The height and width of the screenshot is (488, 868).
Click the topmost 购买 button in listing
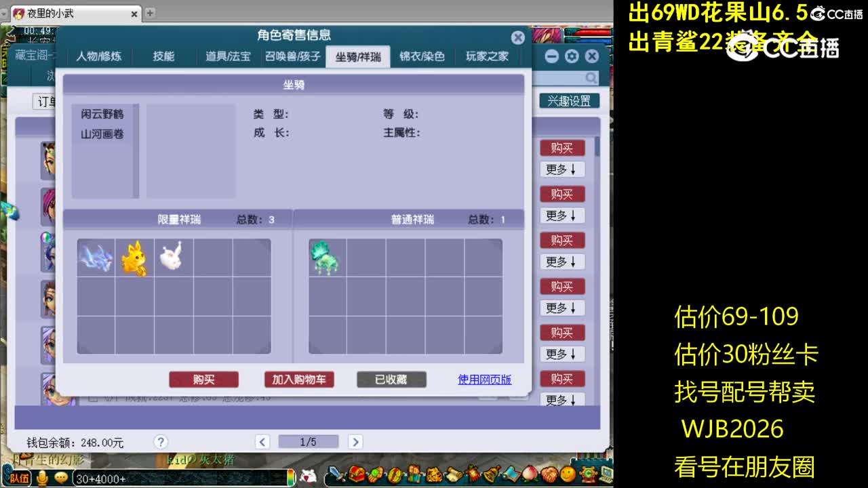(x=562, y=148)
